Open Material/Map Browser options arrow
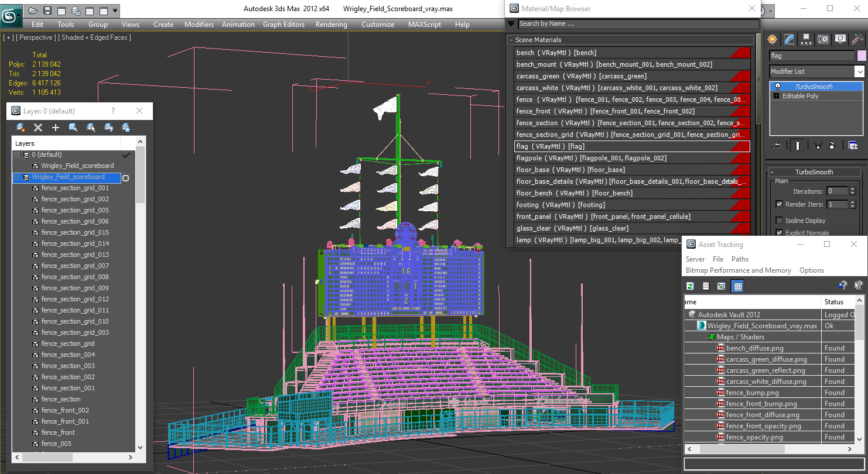 pyautogui.click(x=511, y=24)
